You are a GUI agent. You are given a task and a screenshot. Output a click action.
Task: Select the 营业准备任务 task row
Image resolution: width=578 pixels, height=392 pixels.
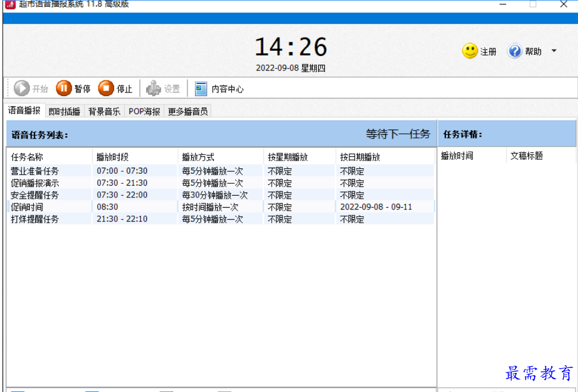point(35,171)
